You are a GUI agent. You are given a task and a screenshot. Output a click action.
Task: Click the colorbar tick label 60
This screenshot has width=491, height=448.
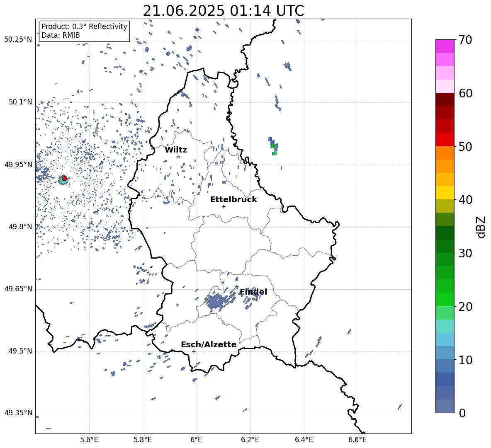[x=465, y=93]
